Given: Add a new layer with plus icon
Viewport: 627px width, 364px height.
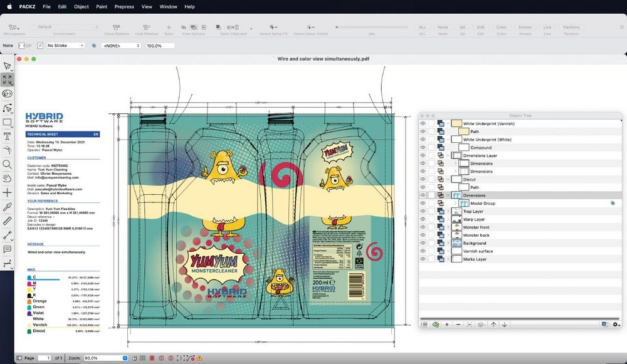Looking at the screenshot, I should pyautogui.click(x=447, y=325).
